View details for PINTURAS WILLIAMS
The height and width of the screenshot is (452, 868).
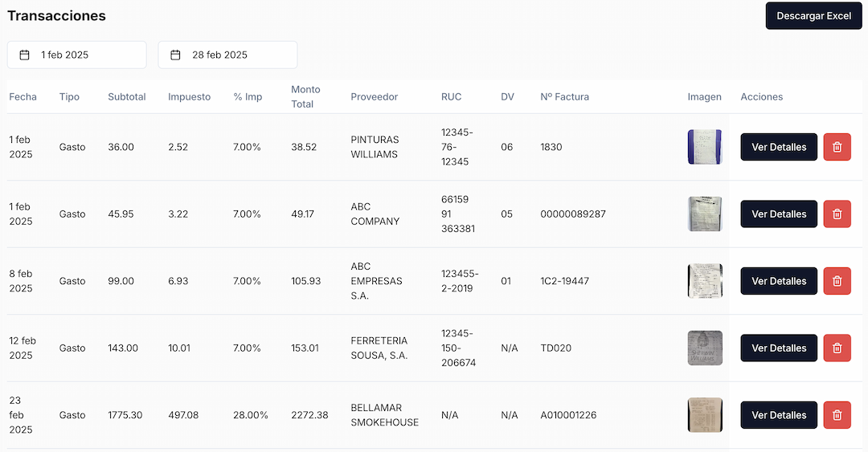coord(779,147)
